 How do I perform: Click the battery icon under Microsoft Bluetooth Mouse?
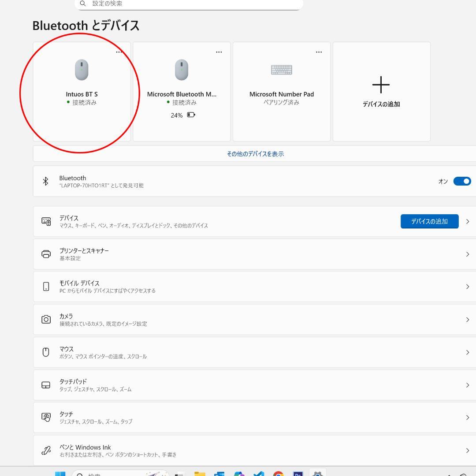coord(191,115)
